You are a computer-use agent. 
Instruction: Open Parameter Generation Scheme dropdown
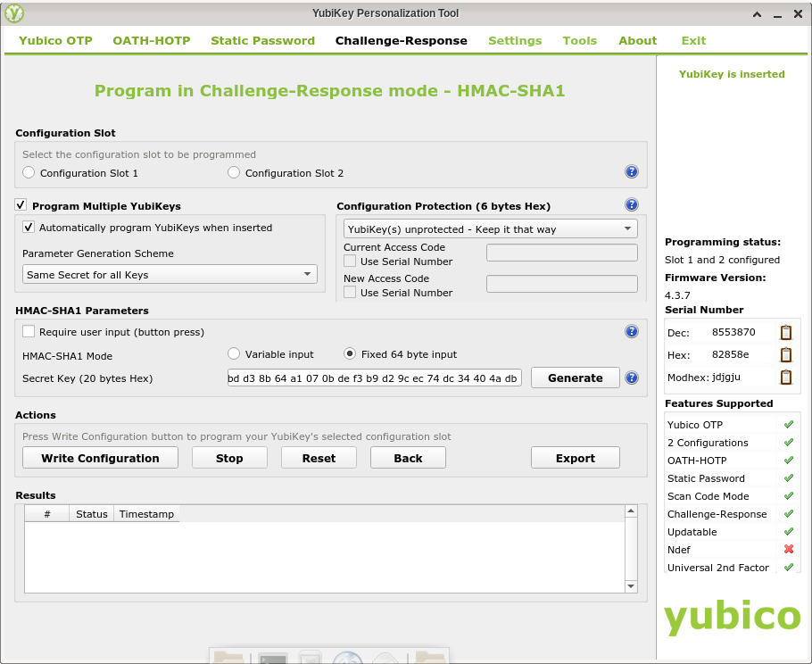pyautogui.click(x=170, y=275)
